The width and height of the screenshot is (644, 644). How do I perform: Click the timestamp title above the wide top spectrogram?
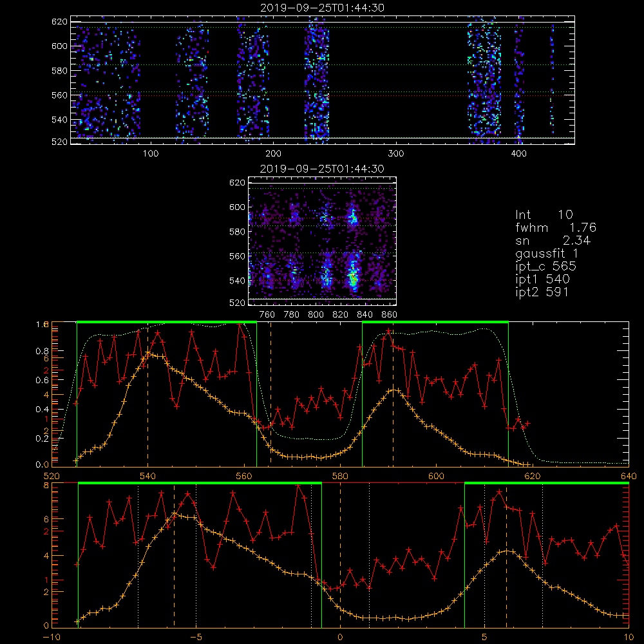click(x=322, y=8)
